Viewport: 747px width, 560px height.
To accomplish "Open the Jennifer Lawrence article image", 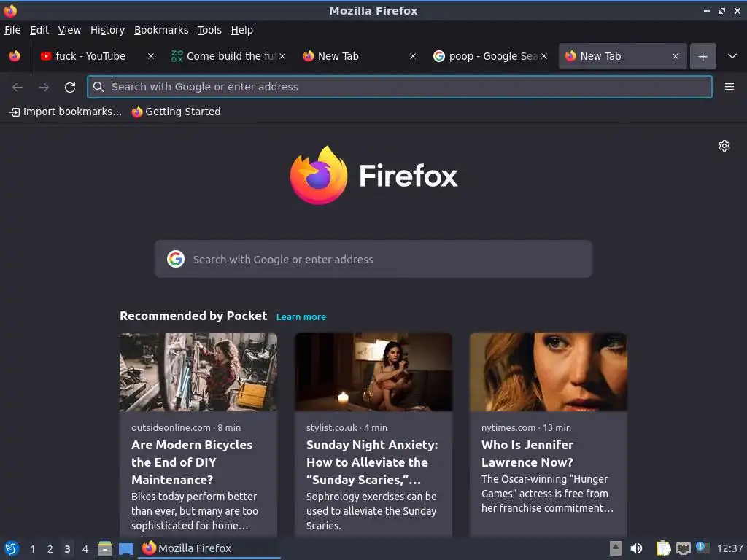I will click(x=548, y=372).
